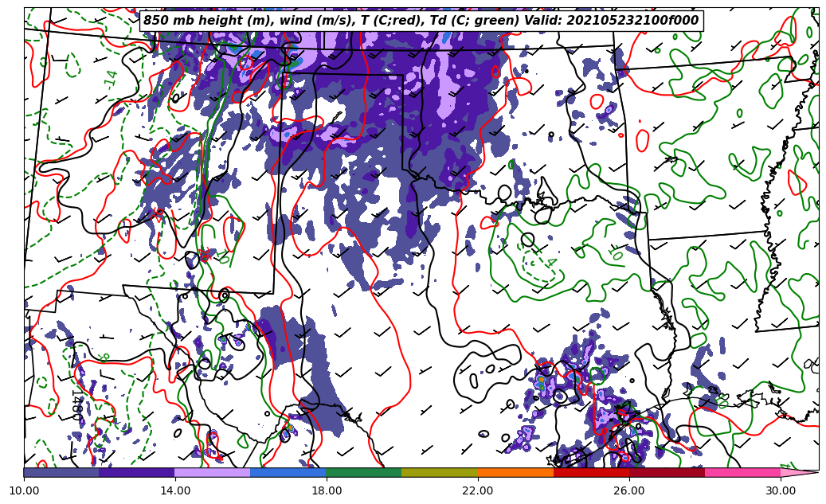Click the 18.00 colorbar tick label
Screen dimensions: 826x504
click(327, 490)
